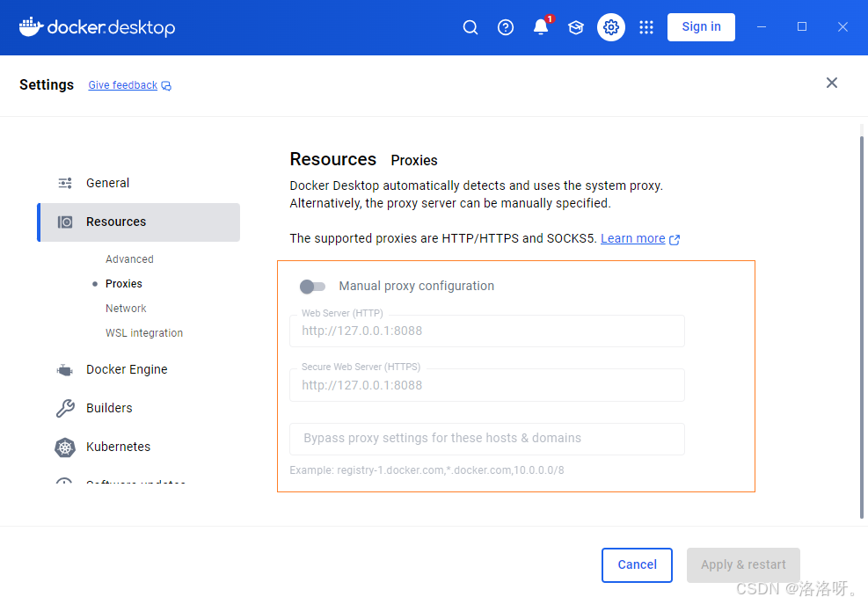Click the Builders wrench icon

[x=65, y=408]
